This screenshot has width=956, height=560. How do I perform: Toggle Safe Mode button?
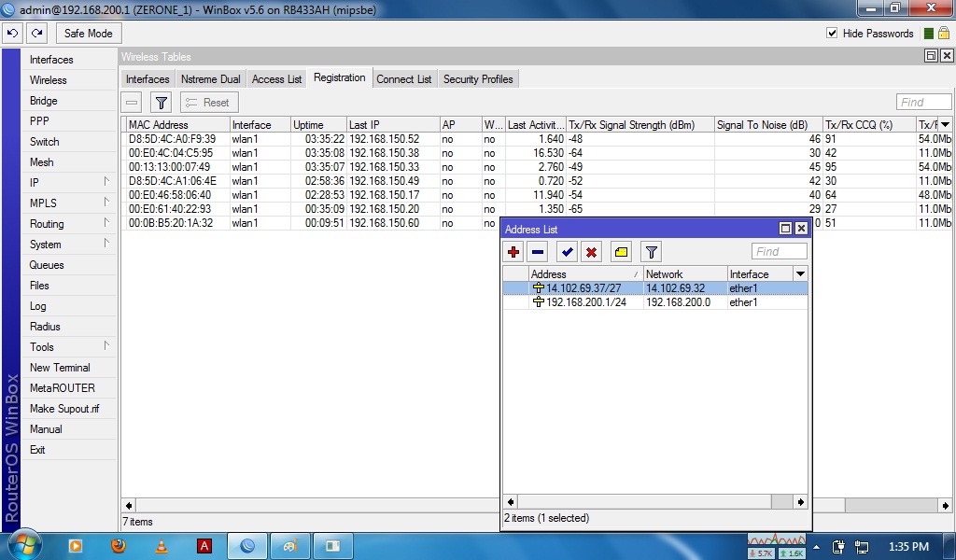[x=89, y=34]
